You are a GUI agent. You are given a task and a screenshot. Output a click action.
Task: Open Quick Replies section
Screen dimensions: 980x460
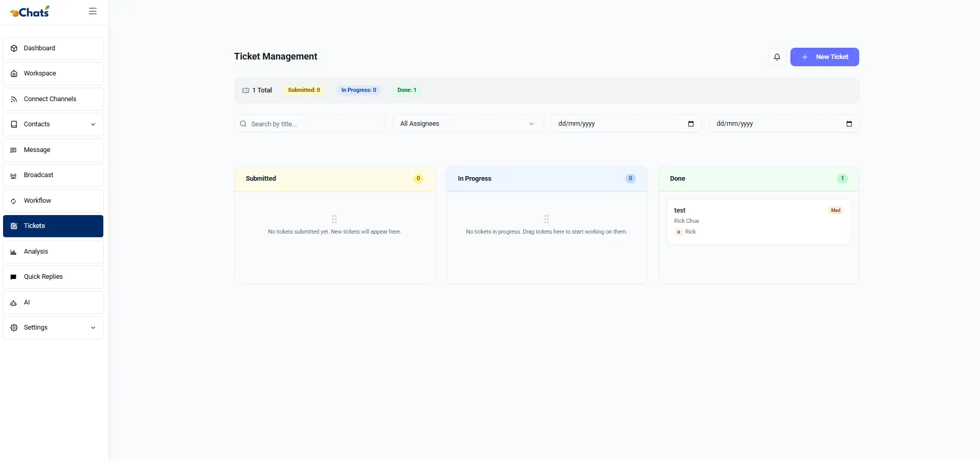pos(53,277)
